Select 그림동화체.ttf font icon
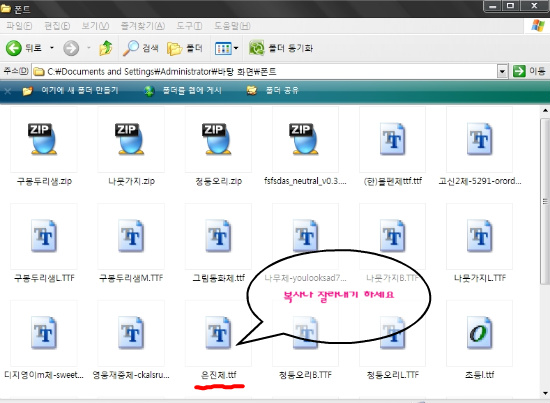Viewport: 550px width, 403px height. pos(218,236)
